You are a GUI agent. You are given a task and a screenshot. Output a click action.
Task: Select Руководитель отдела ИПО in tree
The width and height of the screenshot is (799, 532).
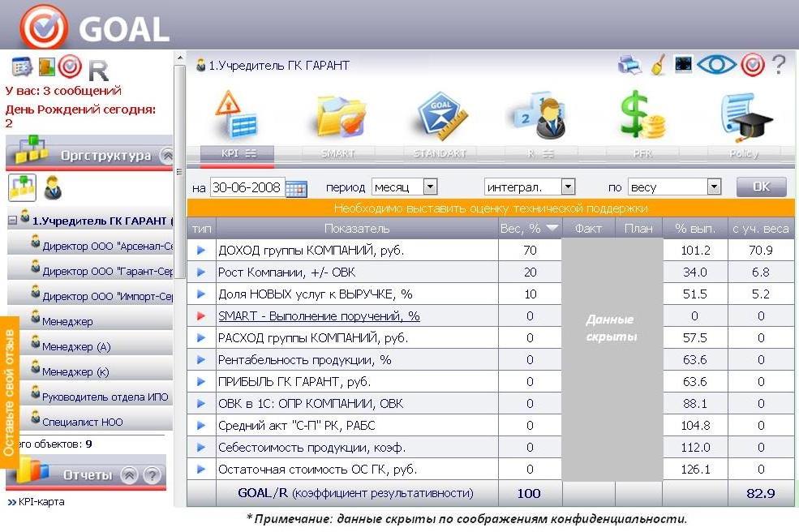pos(90,396)
